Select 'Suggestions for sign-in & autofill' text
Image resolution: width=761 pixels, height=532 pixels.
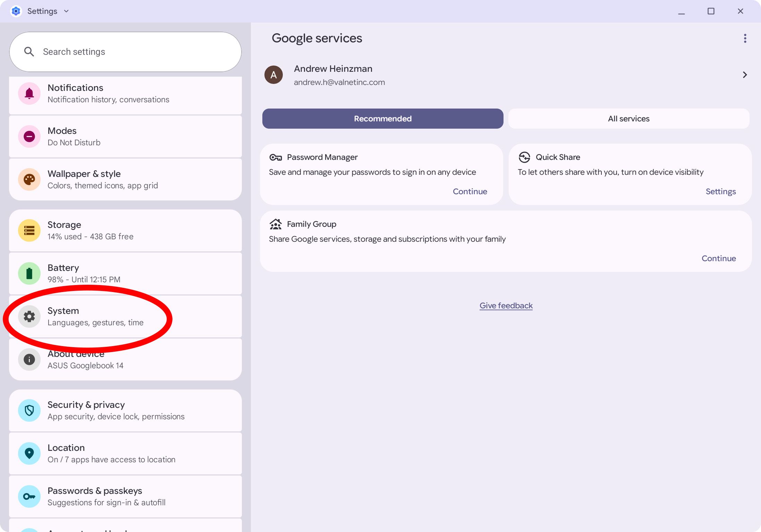(x=107, y=503)
